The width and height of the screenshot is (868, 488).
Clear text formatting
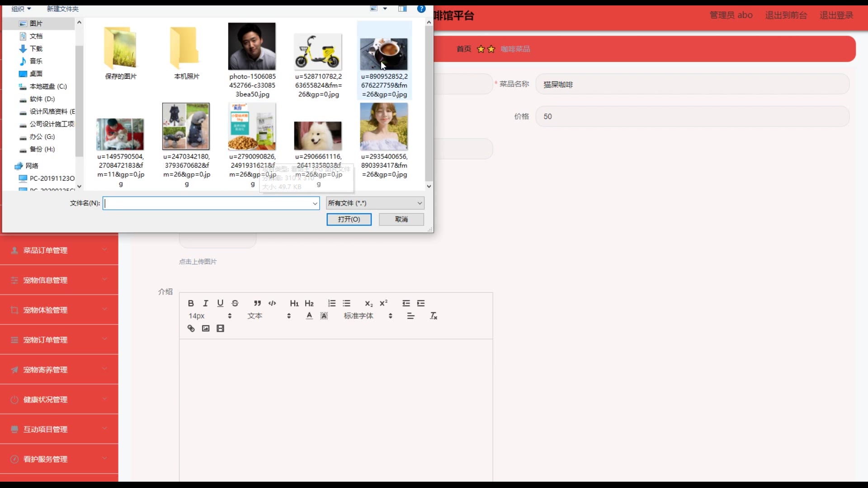point(433,316)
